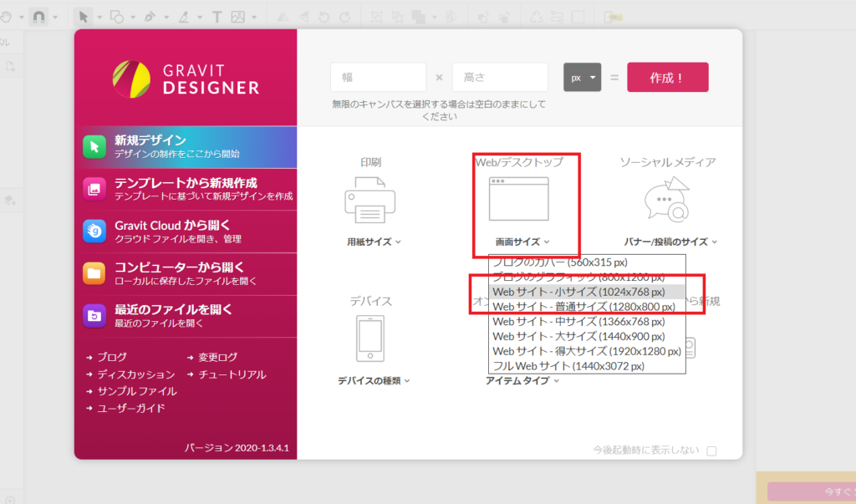The height and width of the screenshot is (504, 856).
Task: Select the pointer arrow tool in toolbar
Action: click(x=84, y=17)
